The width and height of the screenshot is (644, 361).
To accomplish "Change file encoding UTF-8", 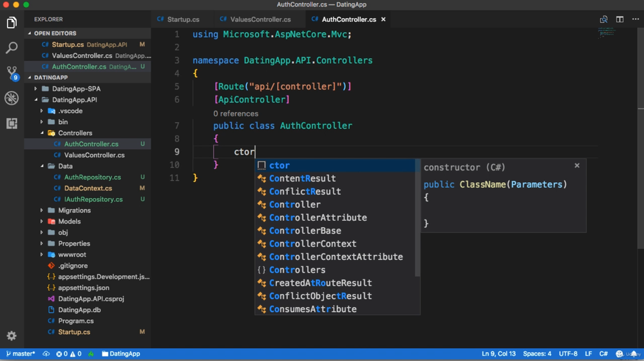I will (x=568, y=354).
